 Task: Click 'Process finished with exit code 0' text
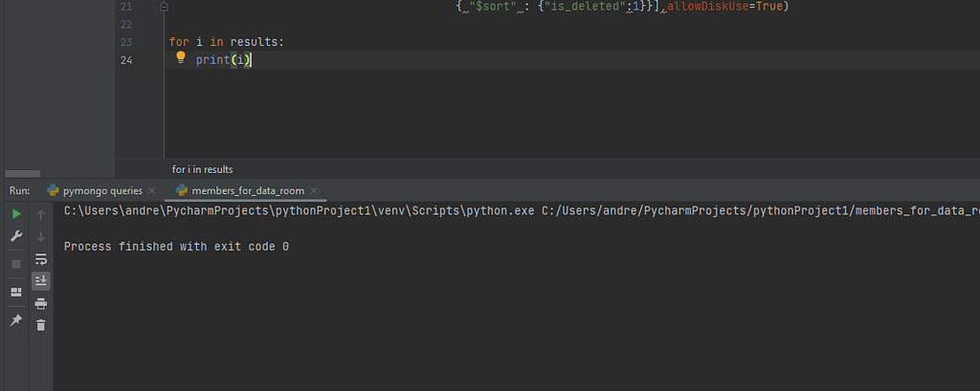[176, 247]
